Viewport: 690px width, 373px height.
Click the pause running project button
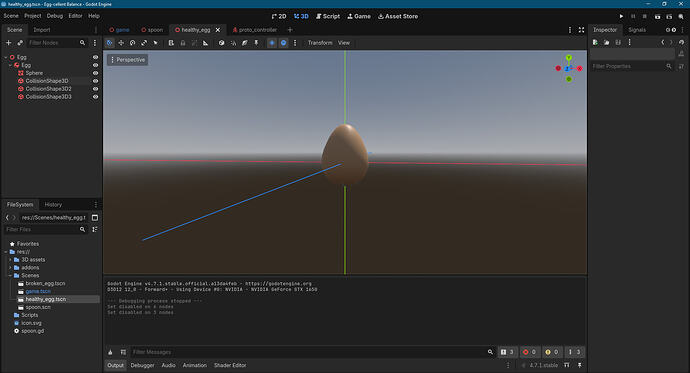(633, 16)
